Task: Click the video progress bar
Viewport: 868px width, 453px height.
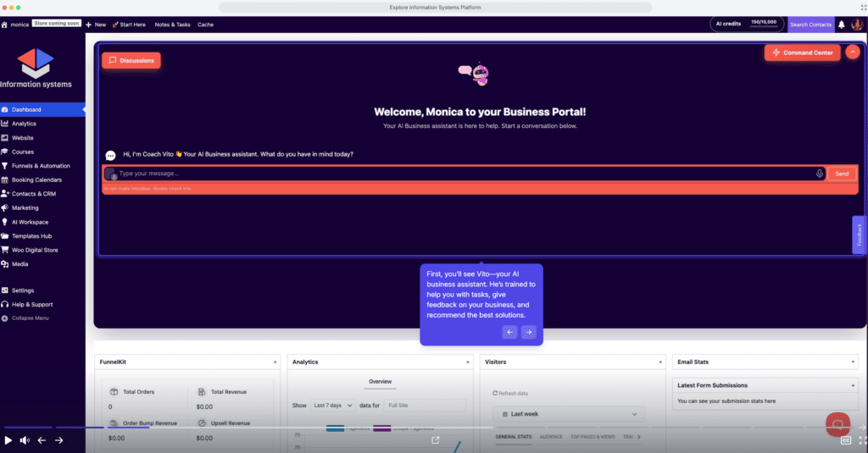Action: click(424, 428)
